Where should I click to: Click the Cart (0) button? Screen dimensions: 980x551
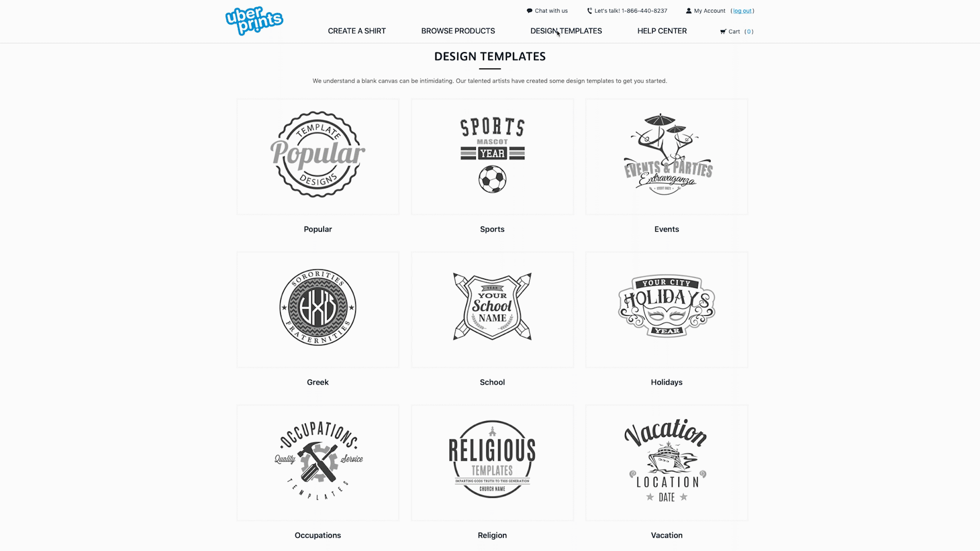point(734,31)
